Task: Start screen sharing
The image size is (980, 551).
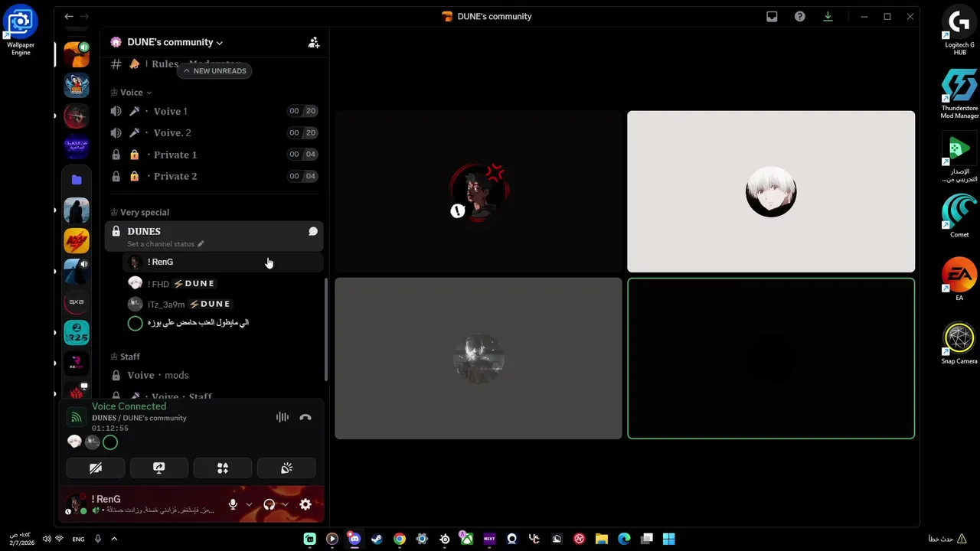Action: point(159,468)
